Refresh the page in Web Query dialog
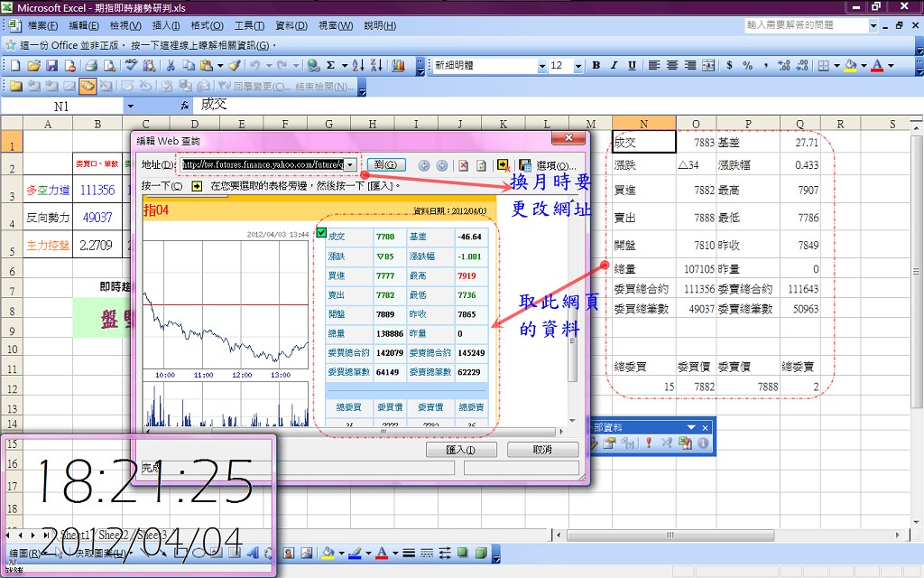This screenshot has height=578, width=924. [482, 166]
